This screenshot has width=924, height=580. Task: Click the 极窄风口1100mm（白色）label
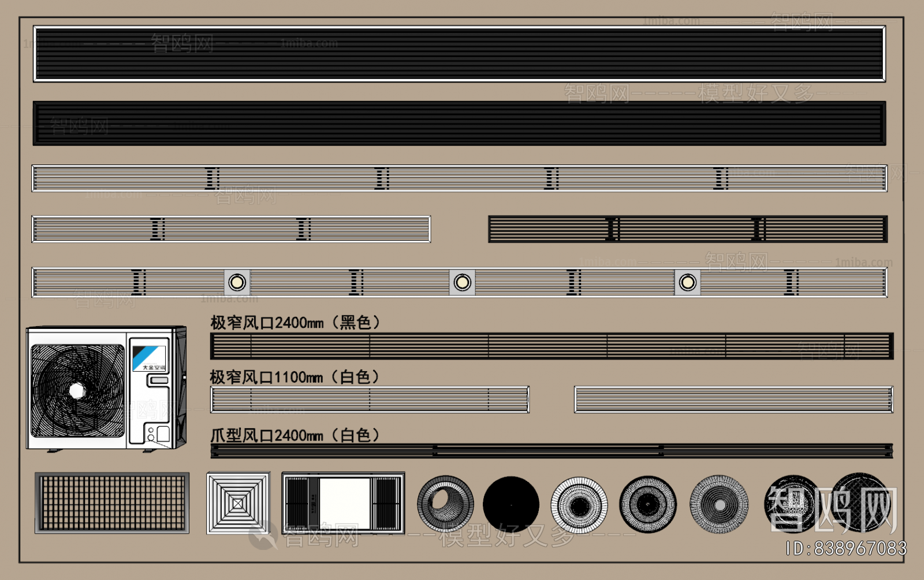(295, 377)
